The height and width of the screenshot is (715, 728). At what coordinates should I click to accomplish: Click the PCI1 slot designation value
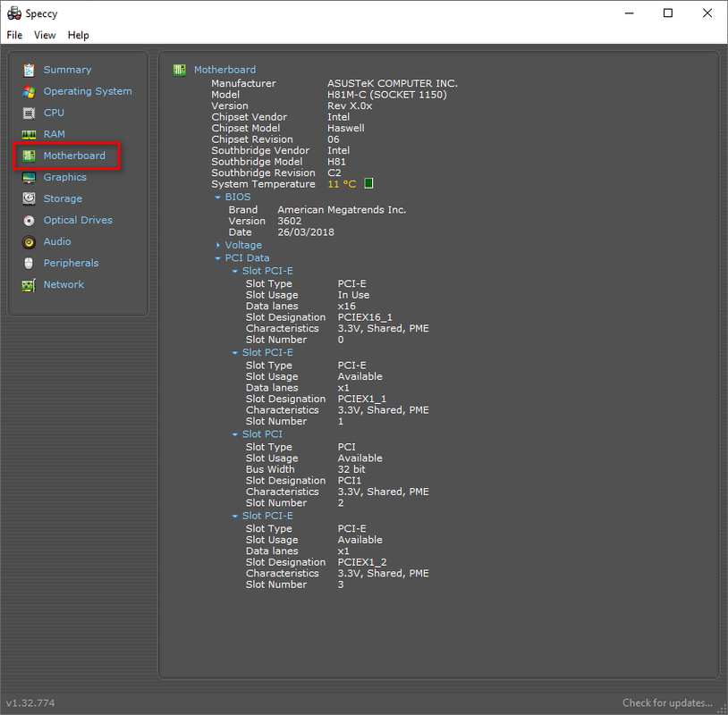350,481
